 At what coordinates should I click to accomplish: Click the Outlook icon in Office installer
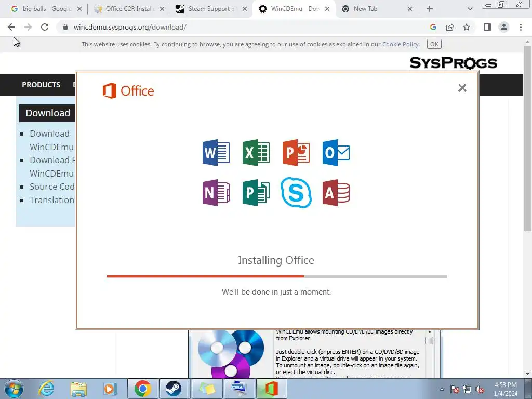point(336,153)
